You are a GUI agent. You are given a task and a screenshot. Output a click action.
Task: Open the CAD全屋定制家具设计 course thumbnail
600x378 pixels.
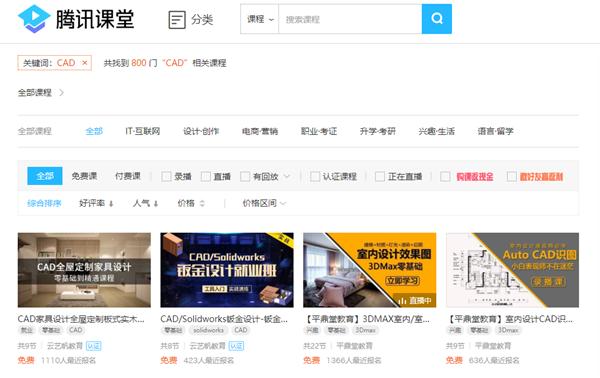point(84,270)
